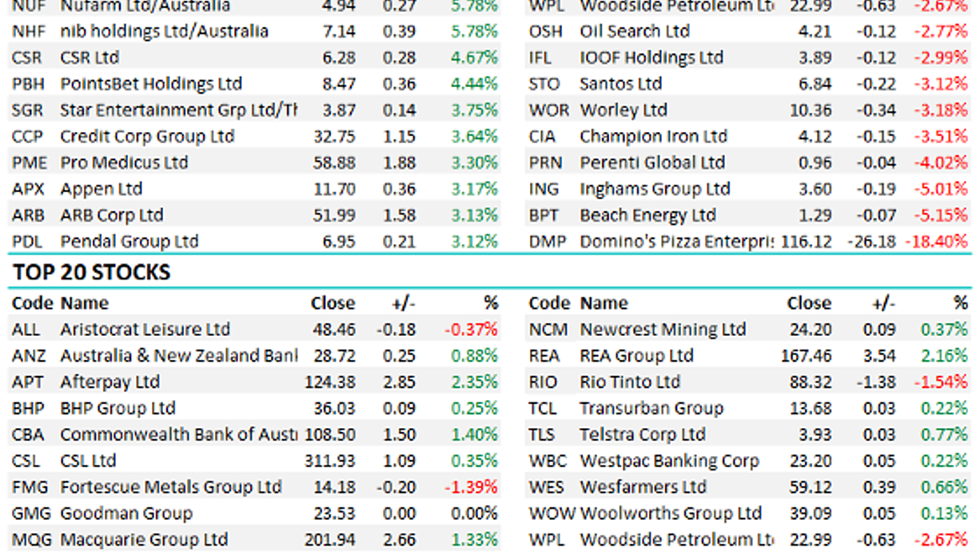The height and width of the screenshot is (552, 980).
Task: Select Domino's Pizza change value -26.18
Action: 872,243
